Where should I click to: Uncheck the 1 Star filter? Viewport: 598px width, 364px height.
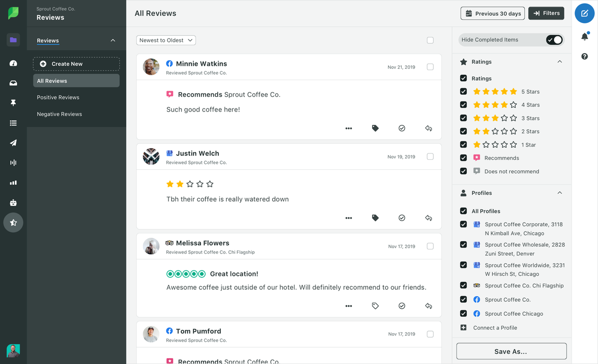pos(463,145)
